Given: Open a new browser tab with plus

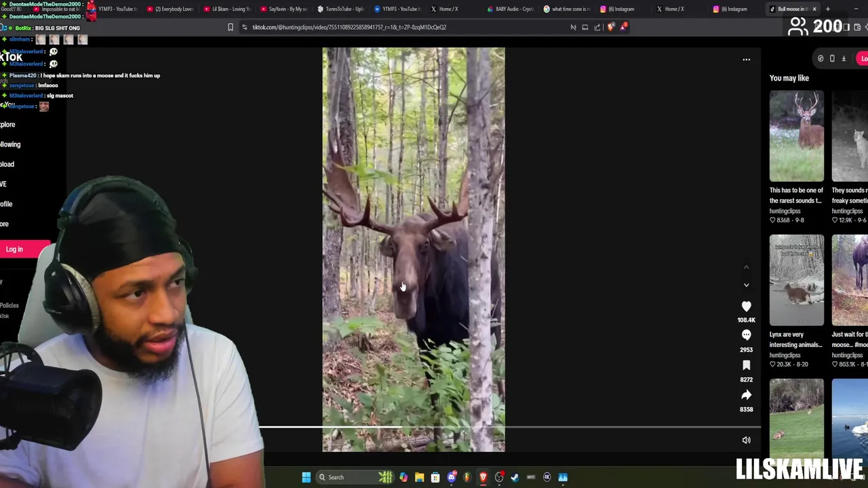Looking at the screenshot, I should click(x=828, y=9).
